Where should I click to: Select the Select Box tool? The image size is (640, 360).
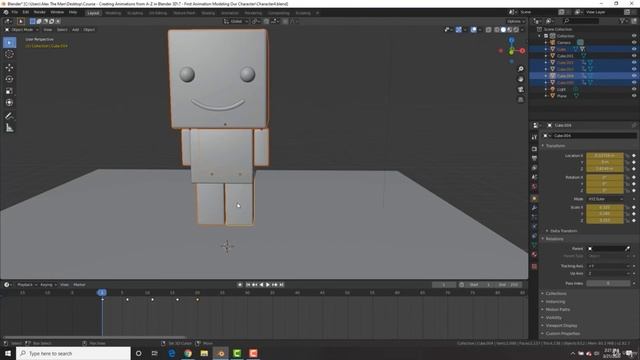coord(9,42)
